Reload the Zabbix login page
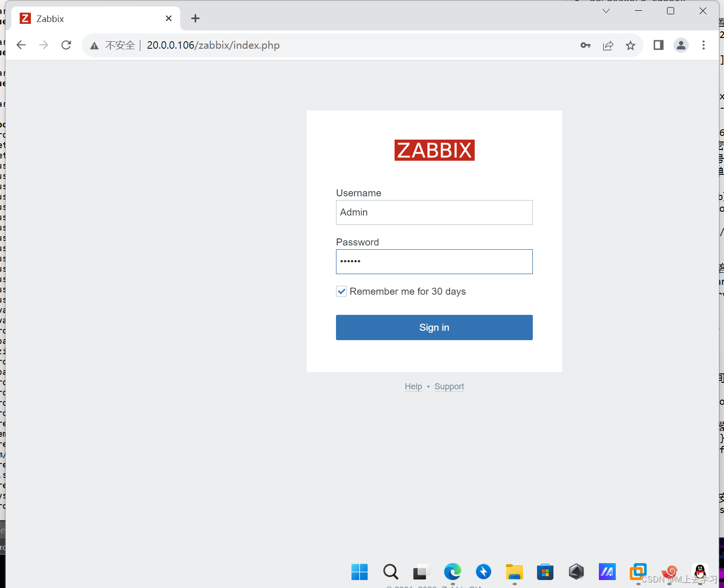Screen dimensions: 724x588 coord(66,45)
